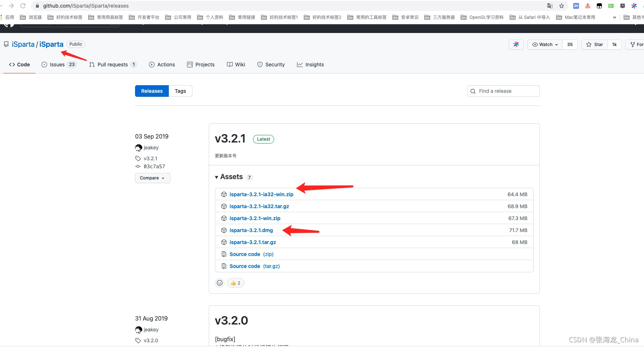The width and height of the screenshot is (644, 347).
Task: Open the v3.2.1 tag link in sidebar
Action: click(150, 158)
